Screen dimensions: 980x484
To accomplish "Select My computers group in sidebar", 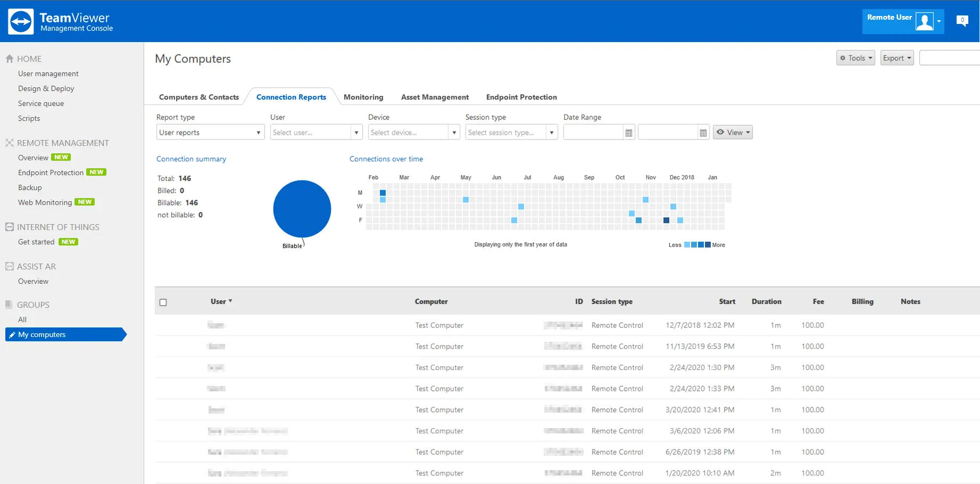I will tap(66, 334).
